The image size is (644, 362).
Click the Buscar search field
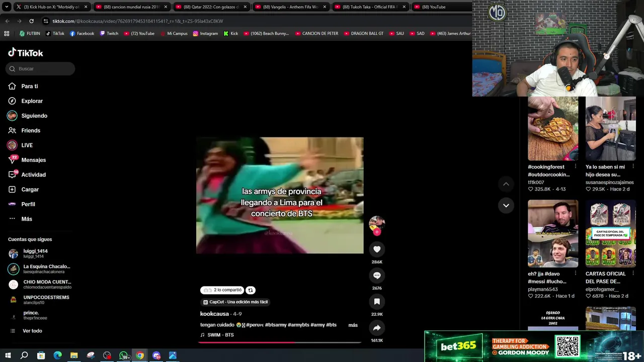coord(40,69)
